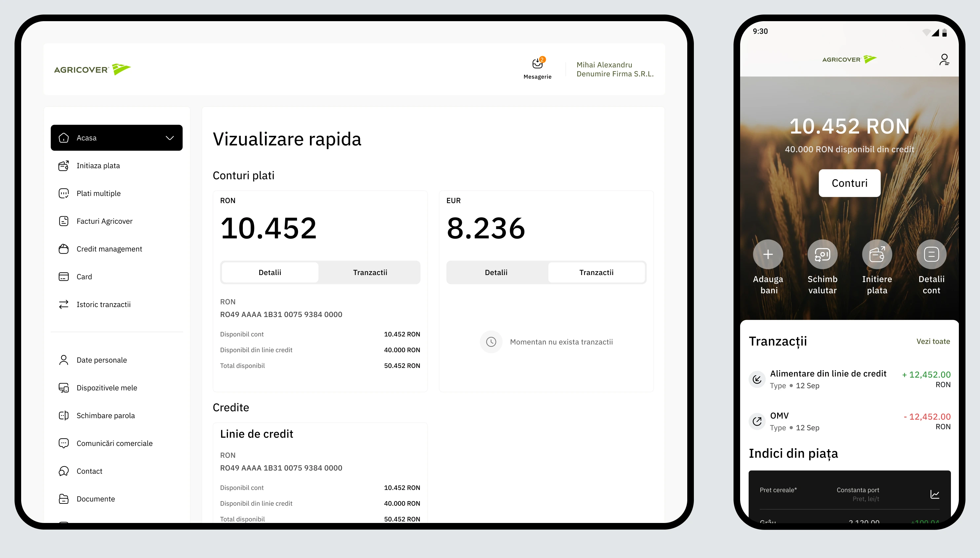Click the Card icon in the sidebar
Image resolution: width=980 pixels, height=558 pixels.
pyautogui.click(x=63, y=277)
